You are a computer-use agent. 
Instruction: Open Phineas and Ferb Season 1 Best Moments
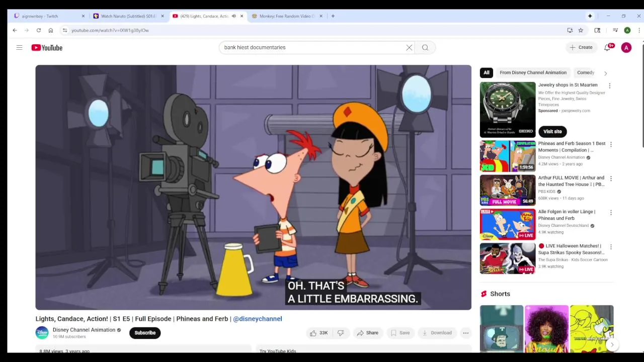(x=572, y=147)
